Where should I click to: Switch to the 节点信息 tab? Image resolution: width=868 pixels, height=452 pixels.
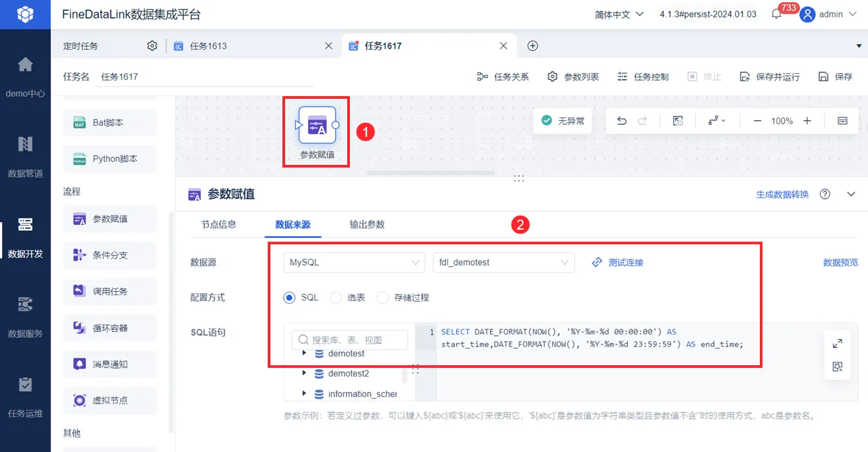click(x=219, y=224)
